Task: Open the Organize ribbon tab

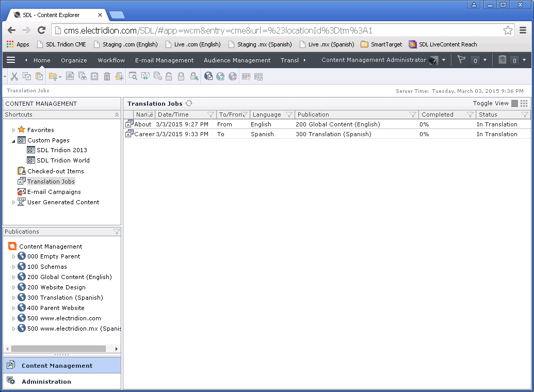Action: pos(74,60)
